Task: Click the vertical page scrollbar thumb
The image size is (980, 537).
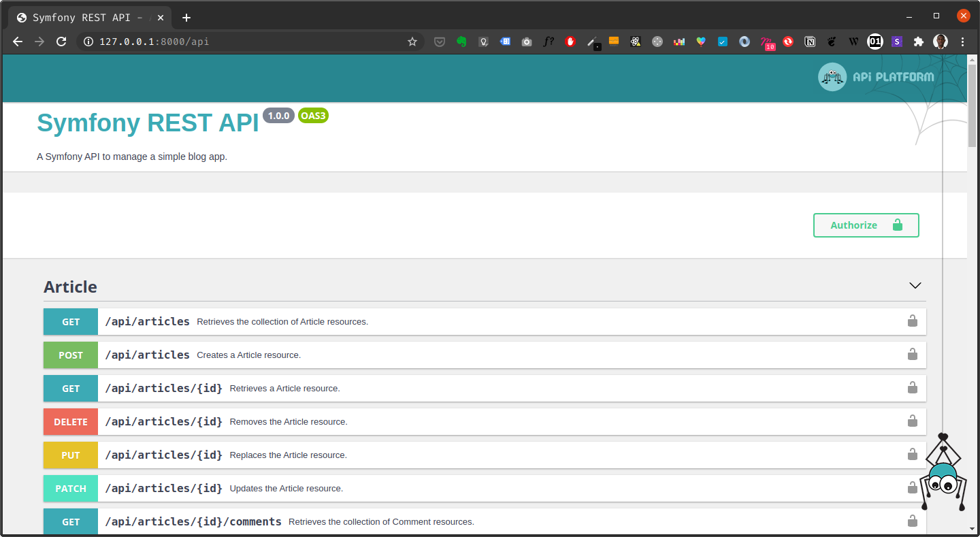Action: 972,102
